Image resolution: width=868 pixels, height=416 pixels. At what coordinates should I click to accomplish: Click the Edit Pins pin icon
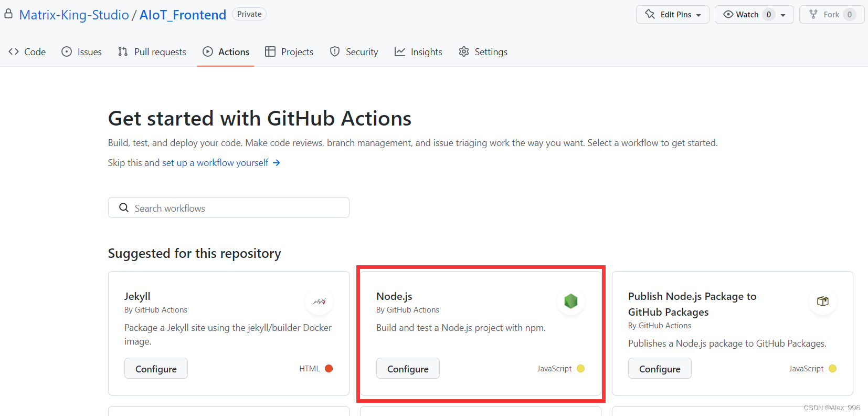point(650,14)
